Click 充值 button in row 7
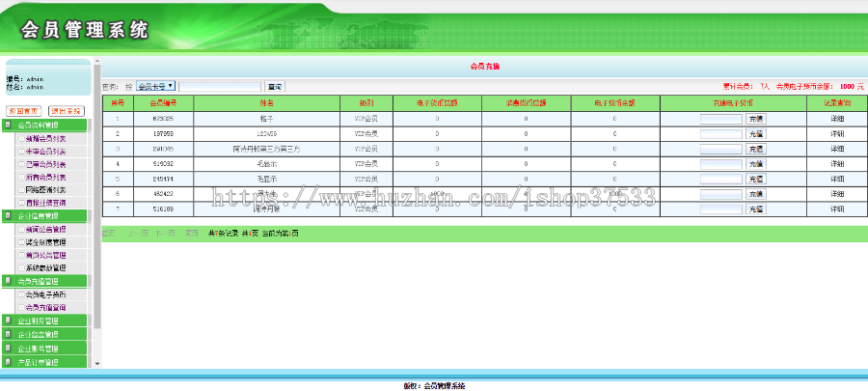This screenshot has height=391, width=868. [756, 209]
